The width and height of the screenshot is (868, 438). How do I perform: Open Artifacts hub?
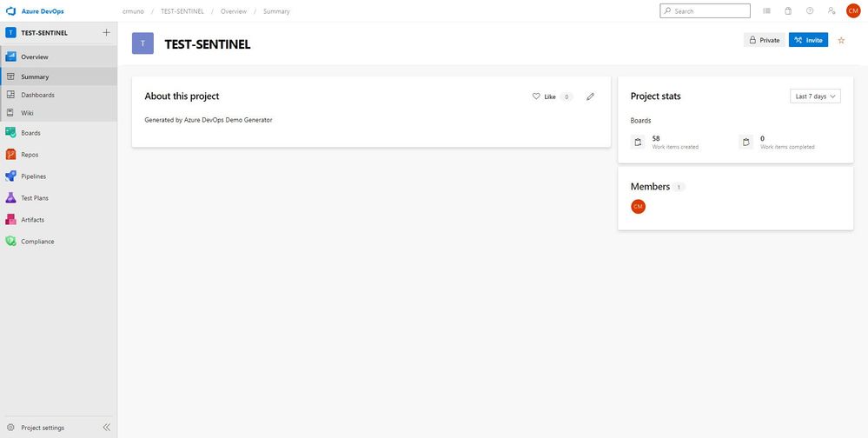tap(59, 220)
